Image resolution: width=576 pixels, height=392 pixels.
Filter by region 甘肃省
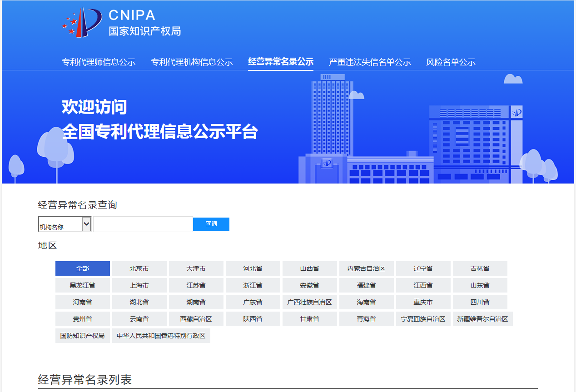click(x=310, y=319)
